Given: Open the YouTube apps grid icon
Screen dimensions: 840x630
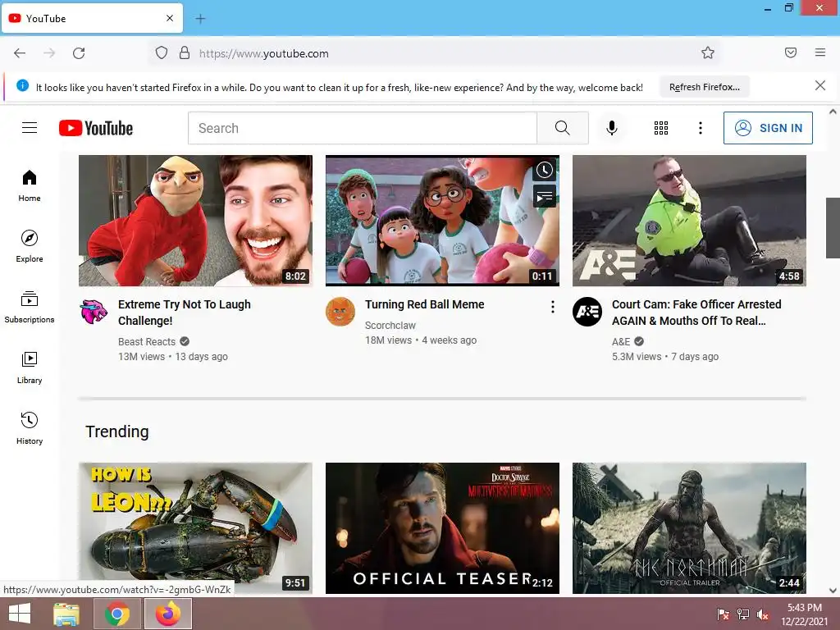Looking at the screenshot, I should 661,128.
